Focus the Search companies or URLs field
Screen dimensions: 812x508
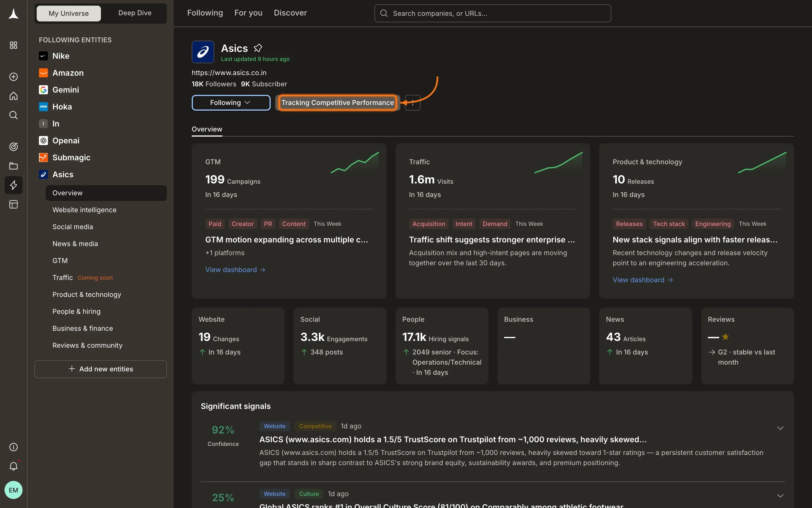coord(493,14)
